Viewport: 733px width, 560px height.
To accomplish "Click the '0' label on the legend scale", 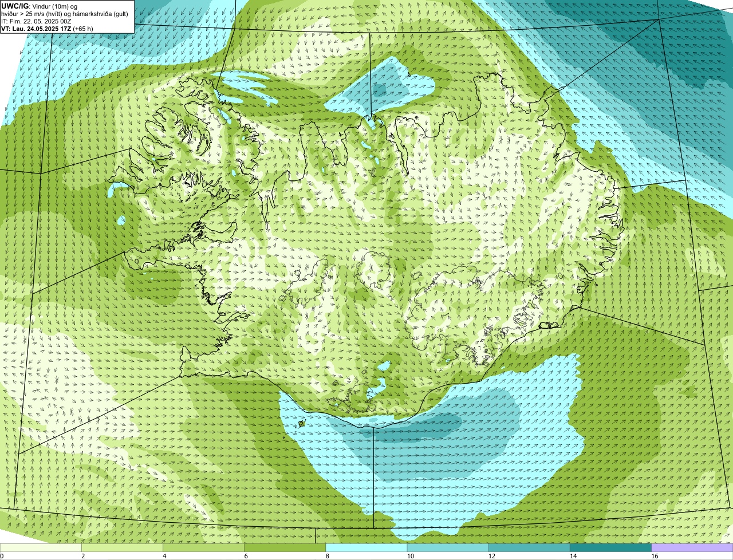I will [2, 556].
